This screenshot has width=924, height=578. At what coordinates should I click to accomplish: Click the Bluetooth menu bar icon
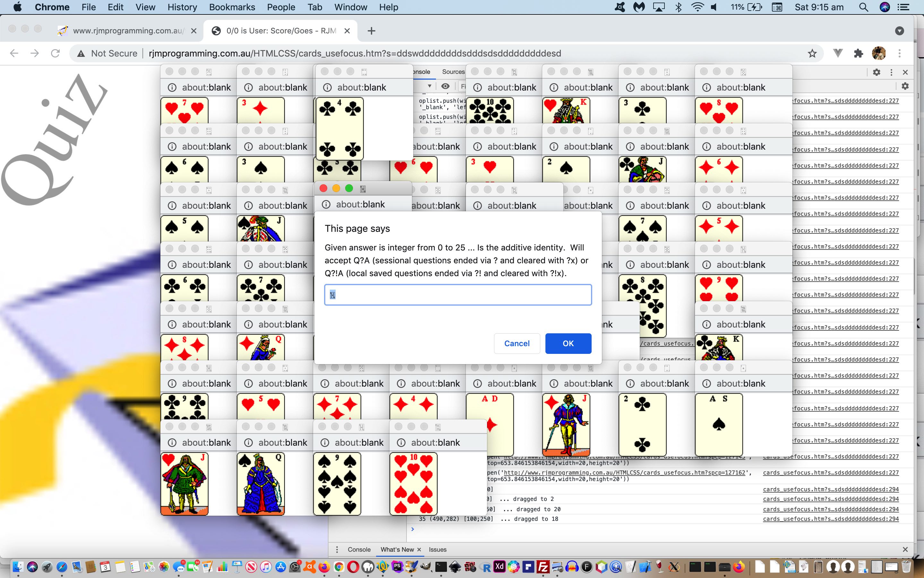[x=679, y=7]
